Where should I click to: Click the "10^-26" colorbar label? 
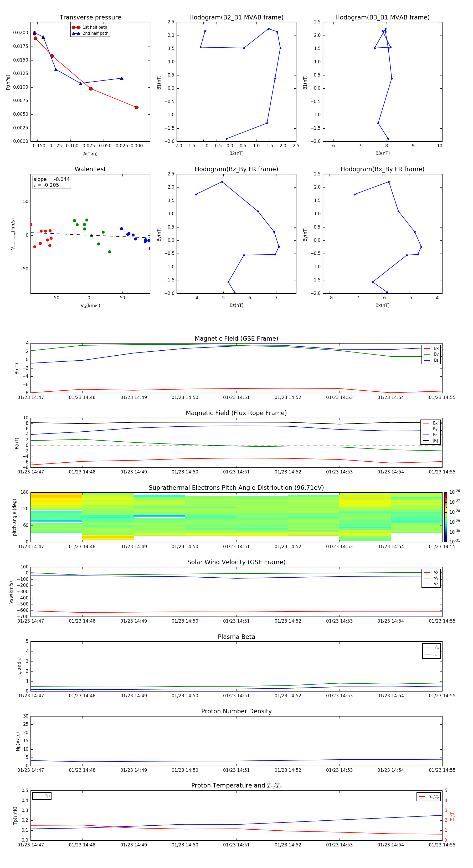click(455, 492)
